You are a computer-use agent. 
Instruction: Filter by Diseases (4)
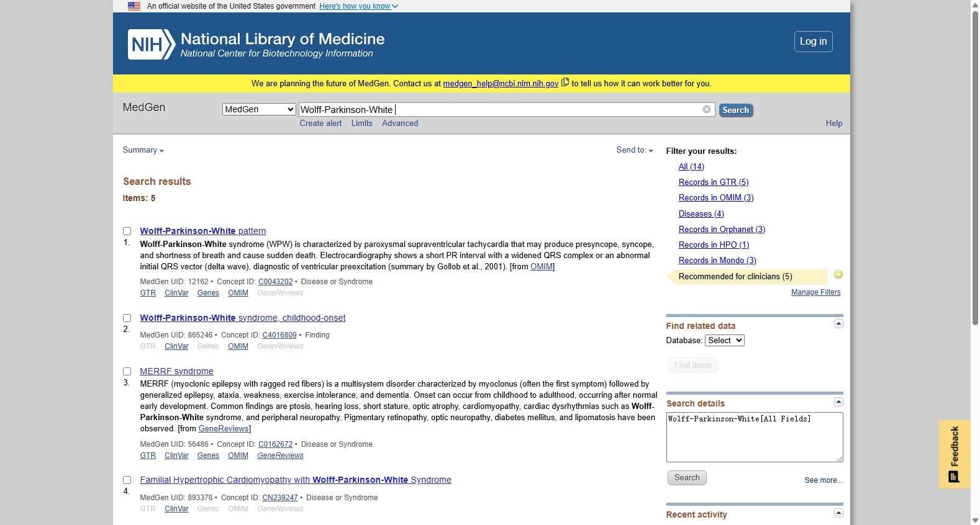tap(701, 214)
